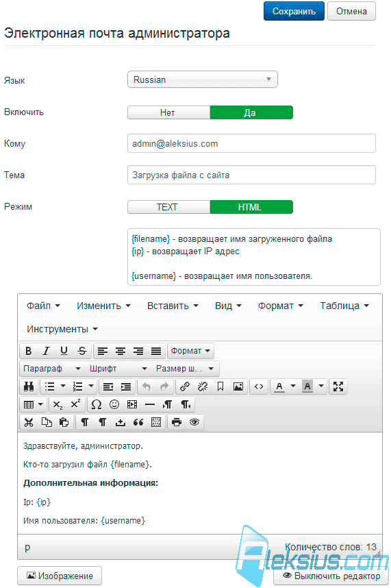Insert an image via the toolbar picture icon

pos(238,387)
